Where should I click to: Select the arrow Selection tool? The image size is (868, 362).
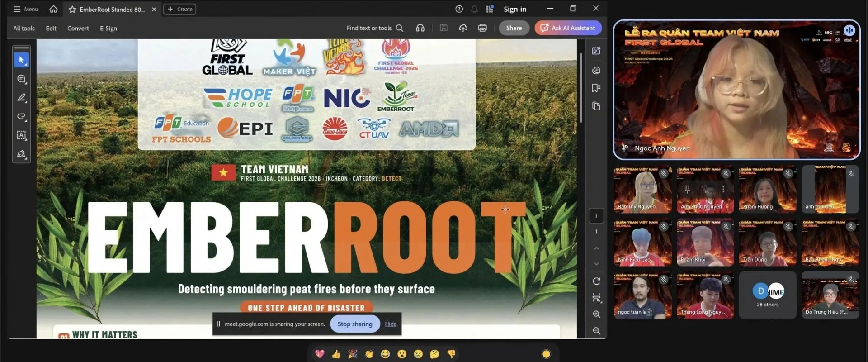click(x=21, y=60)
